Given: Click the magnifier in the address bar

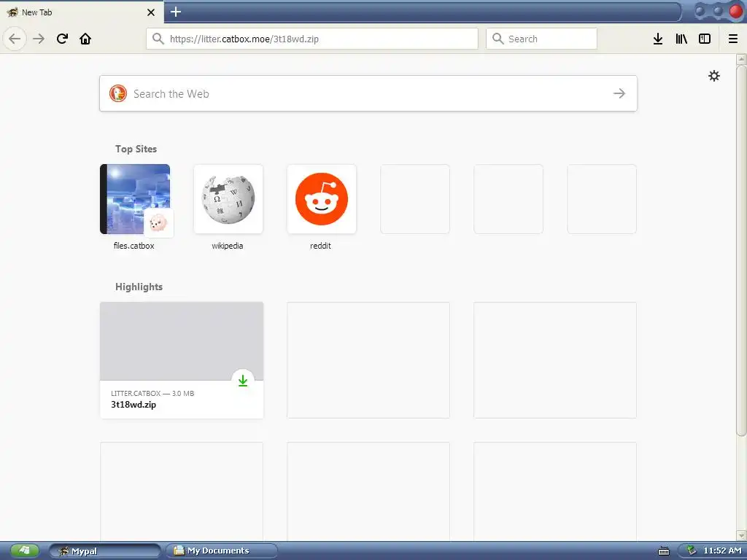Looking at the screenshot, I should click(x=158, y=39).
